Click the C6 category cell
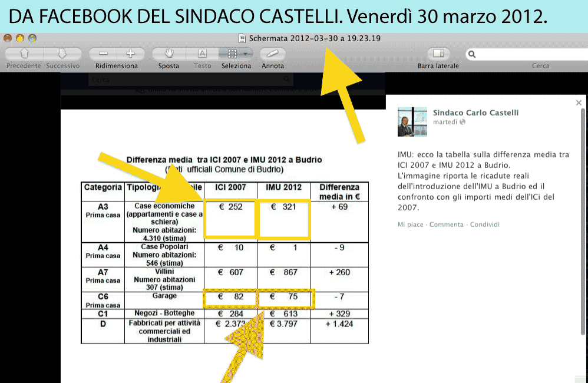588x383 pixels. [103, 300]
